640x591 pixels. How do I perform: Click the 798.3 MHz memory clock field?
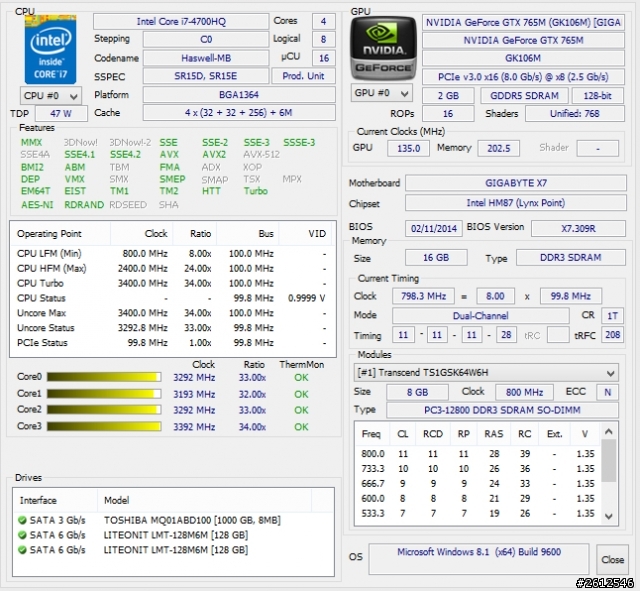[423, 296]
